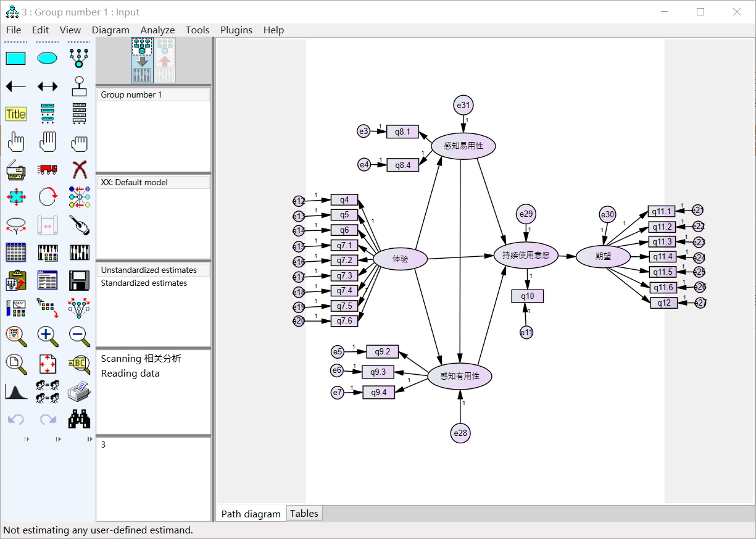Click the calculate estimates abacus icon
This screenshot has width=756, height=539.
click(x=79, y=253)
